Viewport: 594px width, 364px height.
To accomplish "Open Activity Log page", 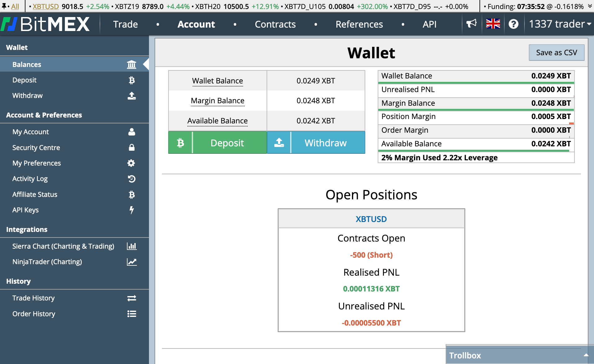I will point(74,179).
